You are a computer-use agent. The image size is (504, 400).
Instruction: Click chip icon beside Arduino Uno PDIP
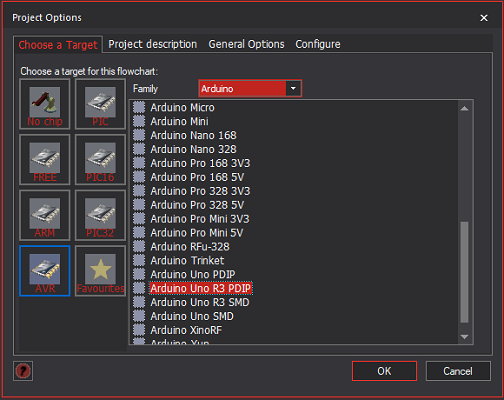(139, 274)
